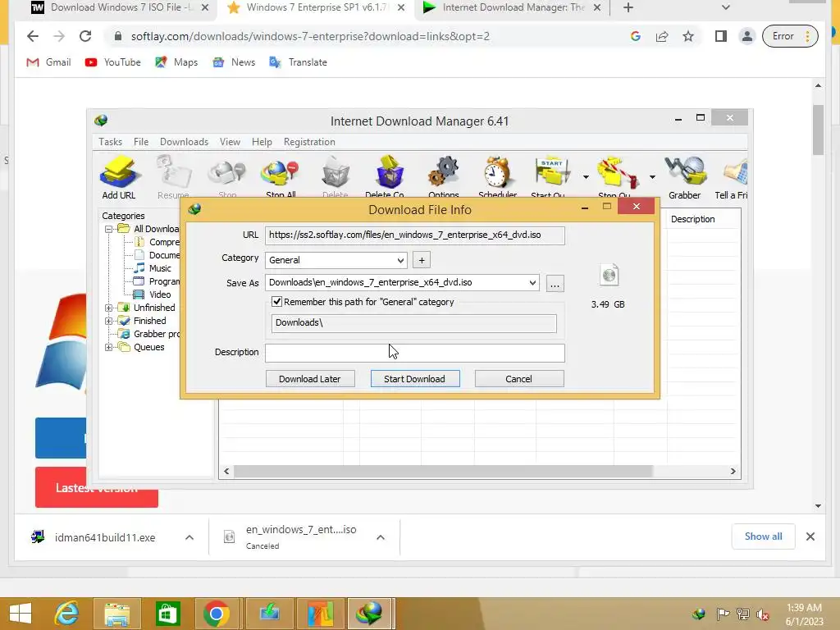Screen dimensions: 840x630
Task: Open Stop Queue dropdown arrow
Action: (x=652, y=177)
